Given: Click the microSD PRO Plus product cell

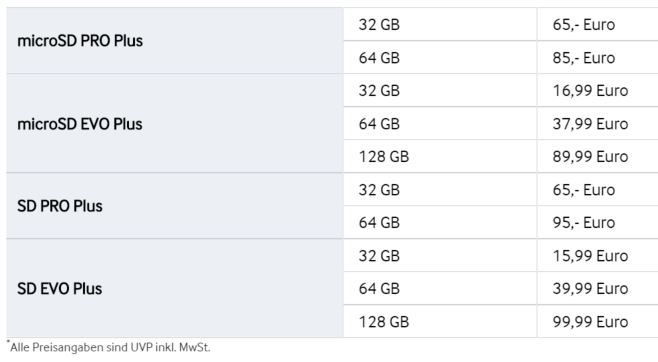Looking at the screenshot, I should tap(175, 41).
